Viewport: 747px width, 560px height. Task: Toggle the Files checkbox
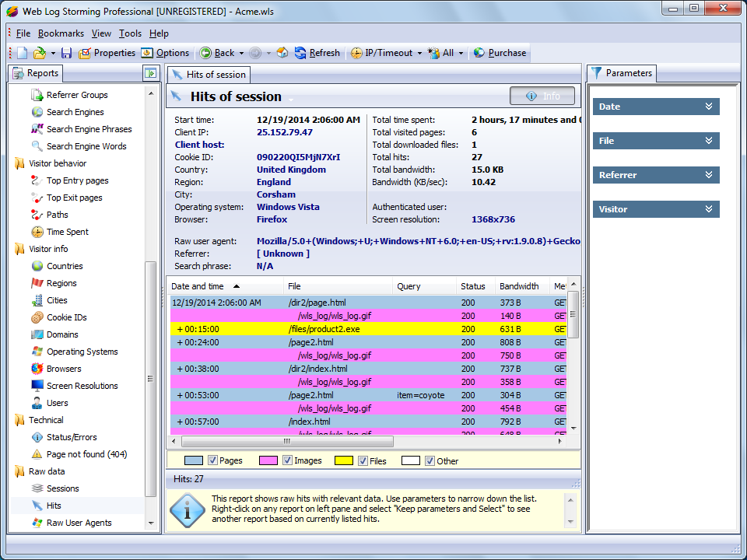click(363, 460)
